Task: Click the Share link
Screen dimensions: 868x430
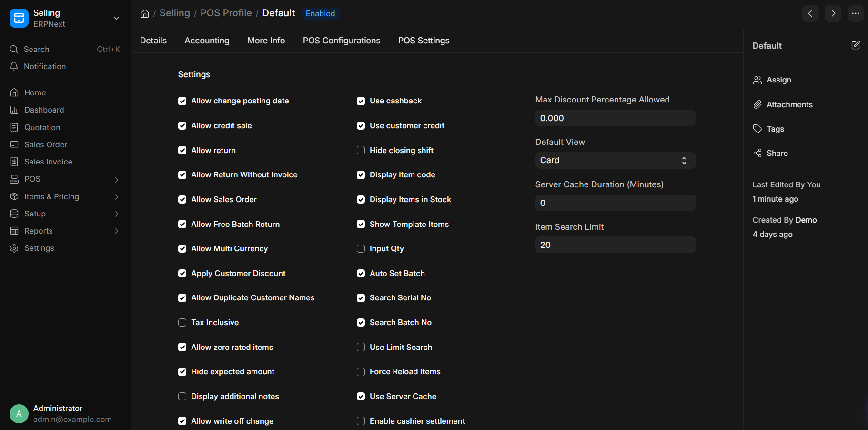Action: coord(777,153)
